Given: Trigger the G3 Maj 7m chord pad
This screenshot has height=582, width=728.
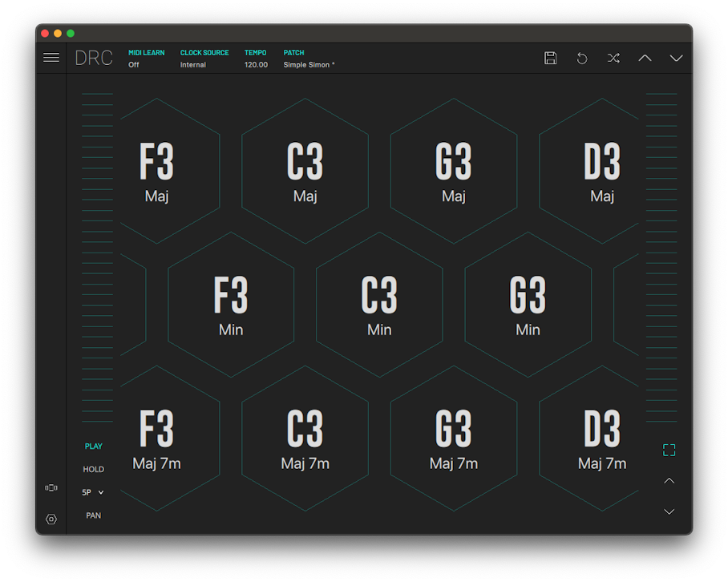Looking at the screenshot, I should 454,439.
